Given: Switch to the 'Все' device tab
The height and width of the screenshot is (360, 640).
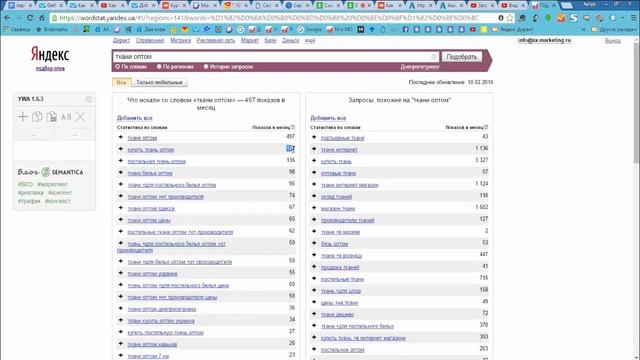Looking at the screenshot, I should (x=122, y=82).
